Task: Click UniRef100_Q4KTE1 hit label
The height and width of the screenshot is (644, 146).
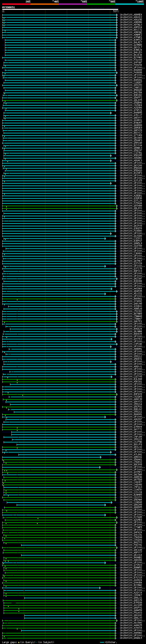Action: (131, 321)
